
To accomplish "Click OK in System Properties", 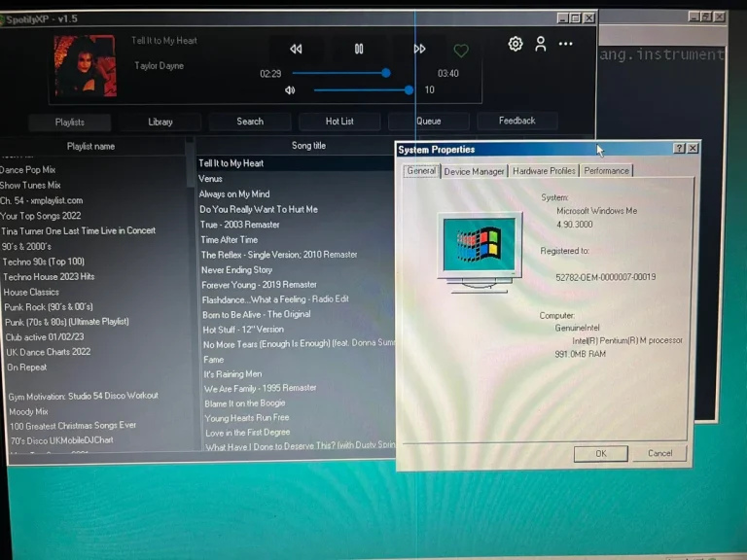I will pyautogui.click(x=601, y=453).
